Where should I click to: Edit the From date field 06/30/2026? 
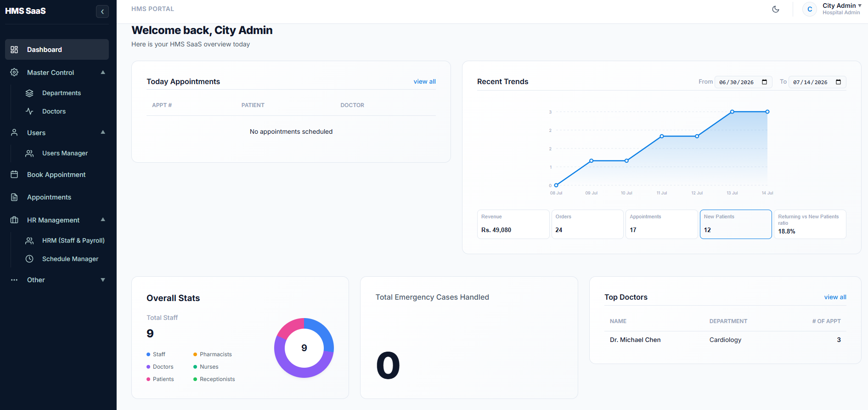click(x=744, y=82)
